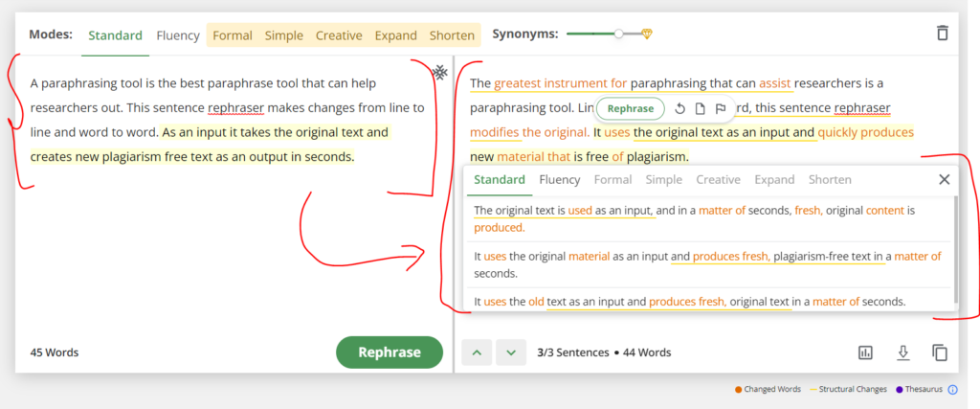
Task: Choose alternative 'It uses the old text'
Action: (x=708, y=302)
